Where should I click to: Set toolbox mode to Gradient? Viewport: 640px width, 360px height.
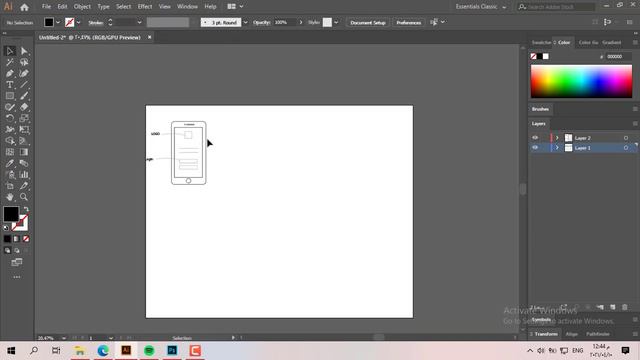pos(17,239)
